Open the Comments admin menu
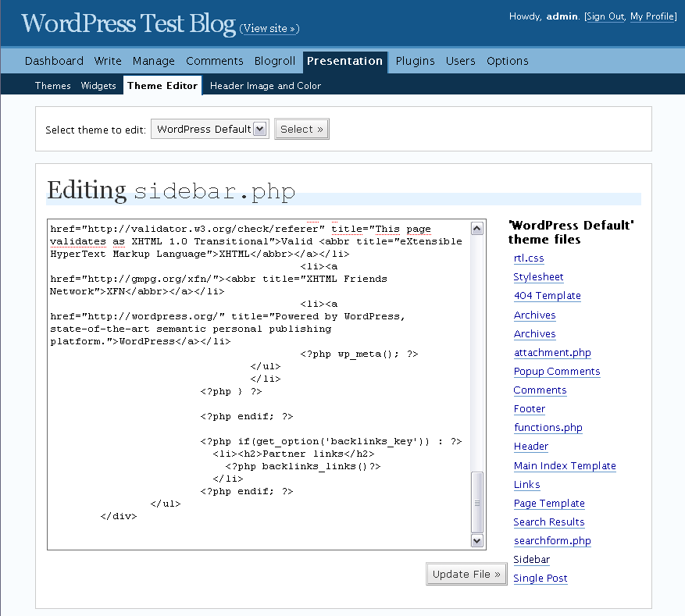 coord(215,61)
